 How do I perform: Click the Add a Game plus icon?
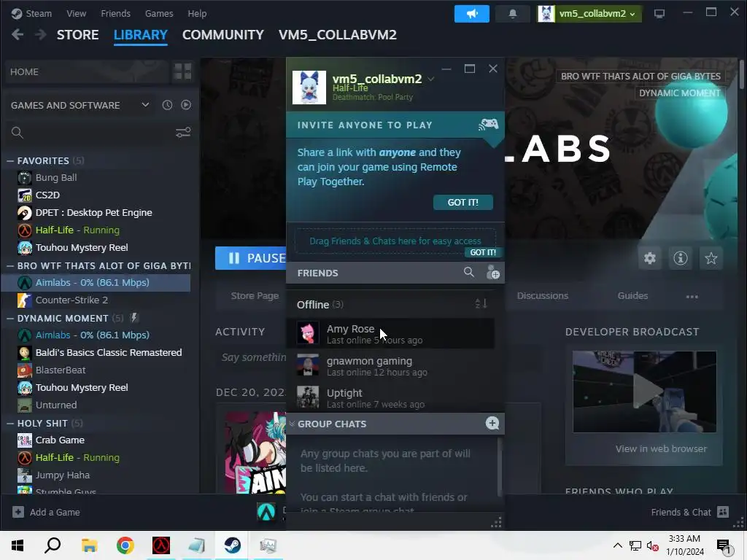[18, 512]
